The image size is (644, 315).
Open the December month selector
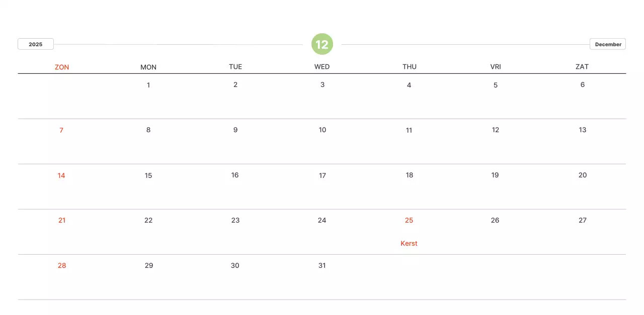608,44
